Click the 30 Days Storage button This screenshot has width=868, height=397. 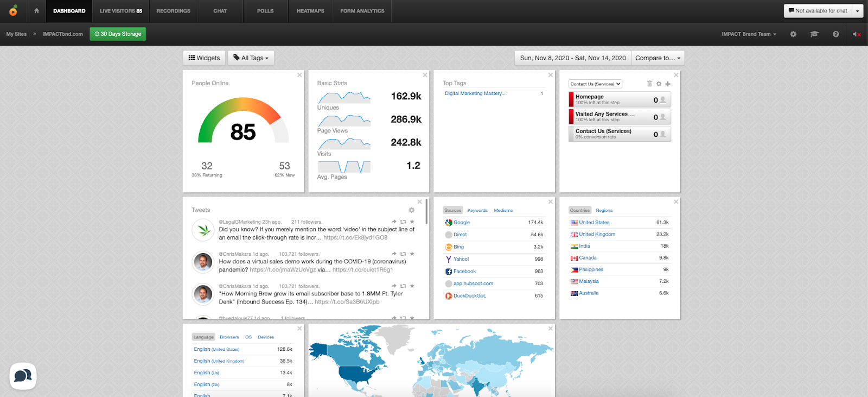click(x=118, y=34)
